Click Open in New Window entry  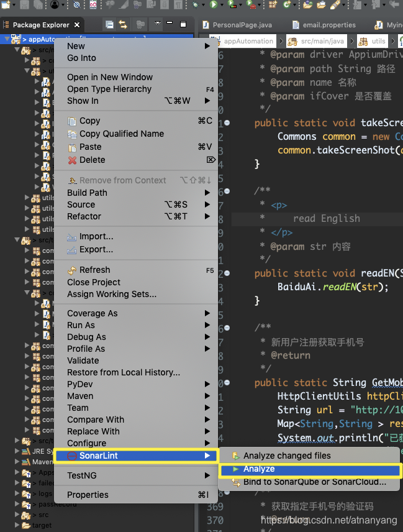click(136, 77)
